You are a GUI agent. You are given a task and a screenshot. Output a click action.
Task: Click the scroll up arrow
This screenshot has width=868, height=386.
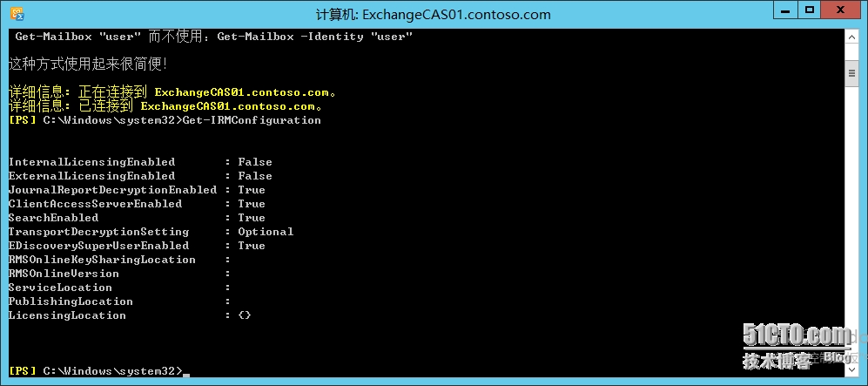point(852,36)
